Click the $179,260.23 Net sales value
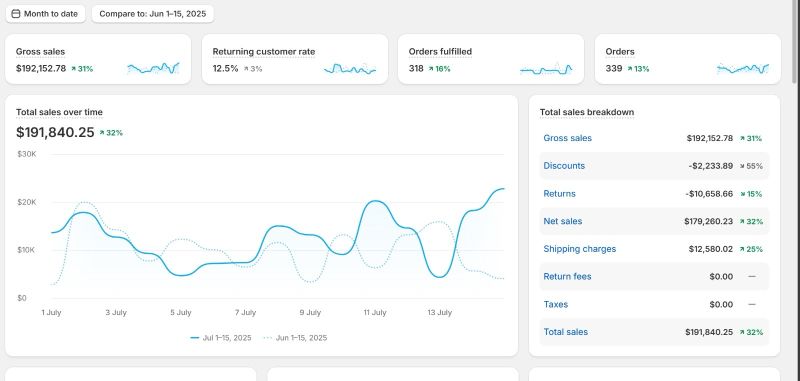 (709, 221)
